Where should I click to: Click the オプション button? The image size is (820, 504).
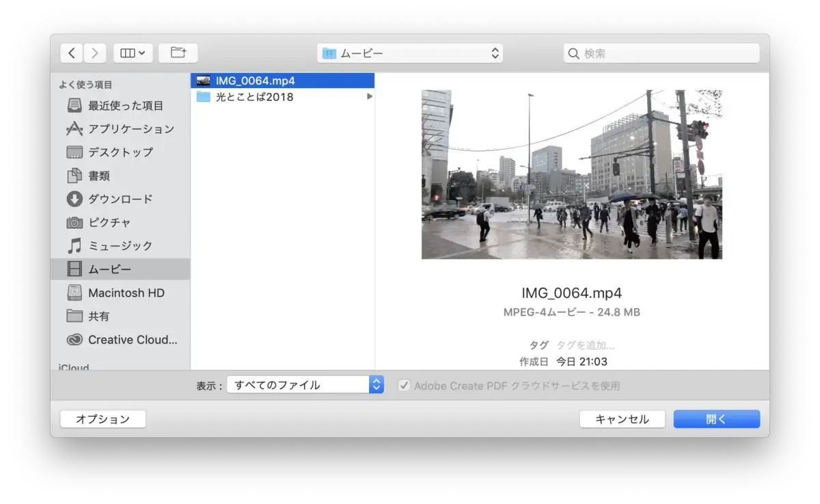[102, 419]
